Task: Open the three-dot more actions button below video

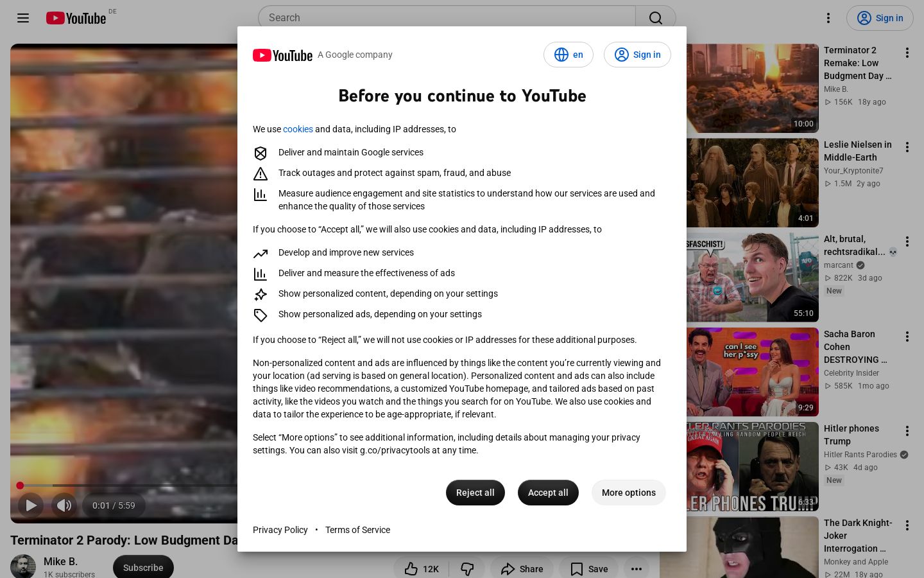Action: coord(637,569)
